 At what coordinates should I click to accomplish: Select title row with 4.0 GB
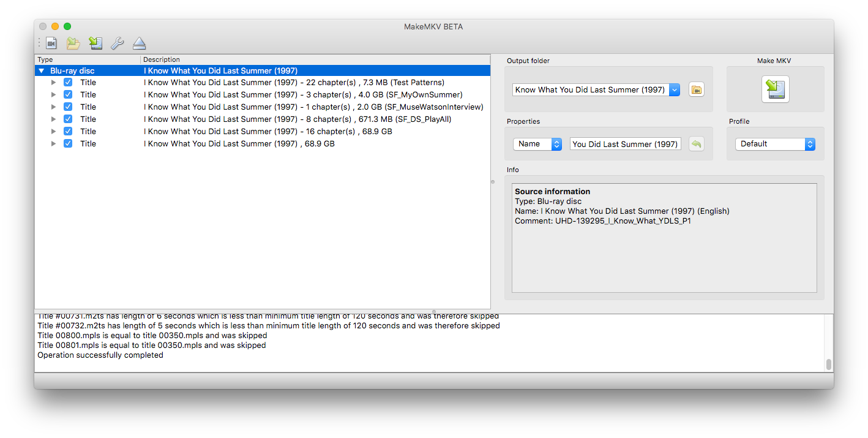[263, 94]
